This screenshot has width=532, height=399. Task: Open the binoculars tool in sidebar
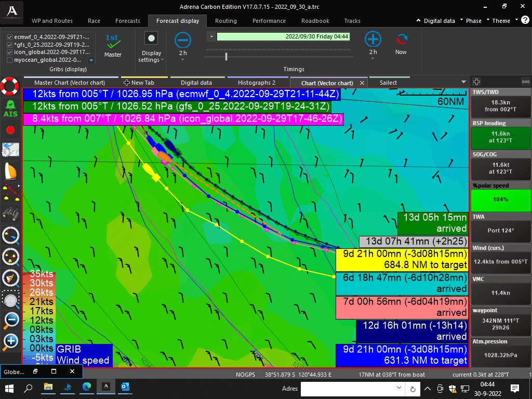click(x=10, y=213)
